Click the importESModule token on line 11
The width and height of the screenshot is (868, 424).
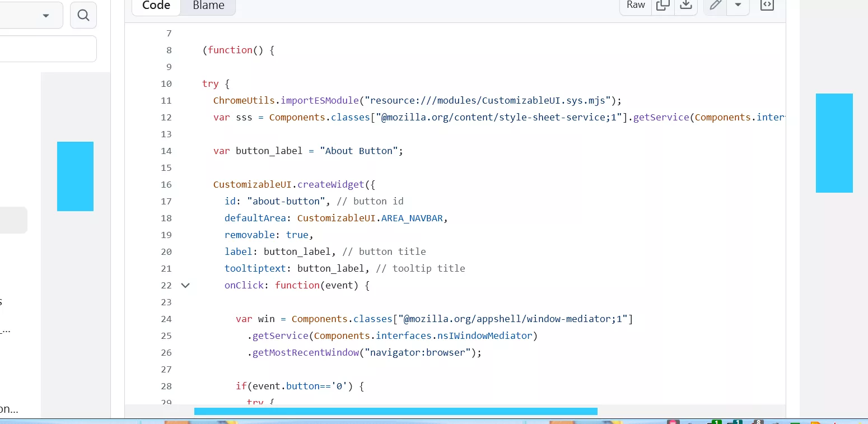(x=319, y=100)
